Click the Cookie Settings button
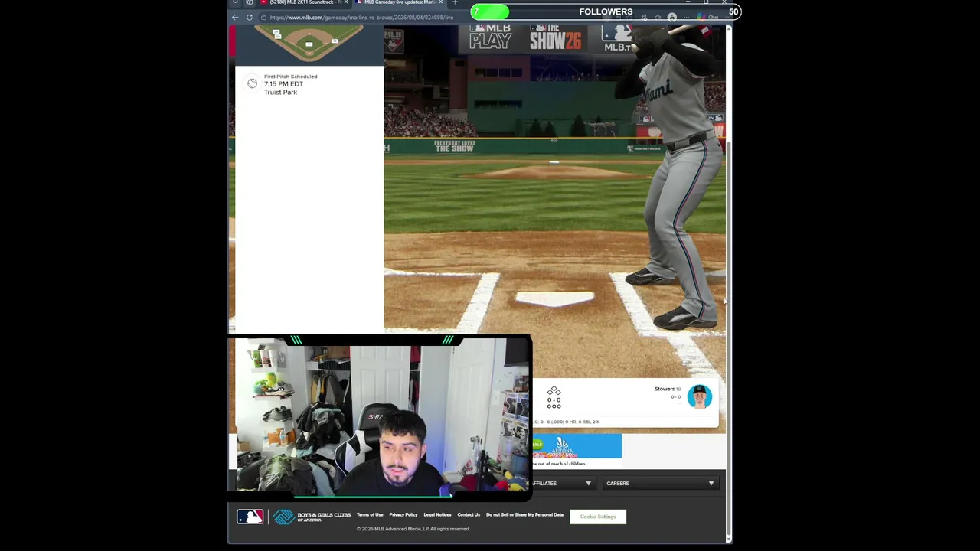This screenshot has height=551, width=980. click(x=598, y=517)
